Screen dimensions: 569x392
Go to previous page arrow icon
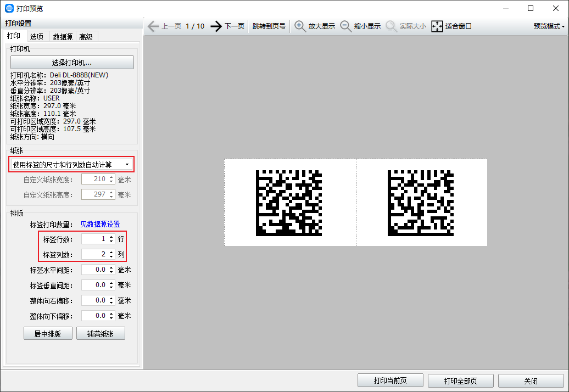[153, 26]
